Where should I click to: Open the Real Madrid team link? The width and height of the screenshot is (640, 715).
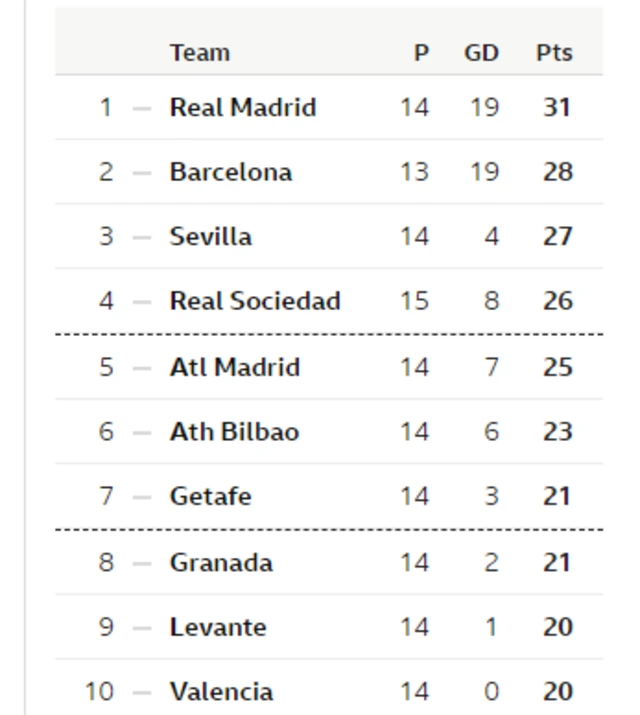tap(243, 107)
